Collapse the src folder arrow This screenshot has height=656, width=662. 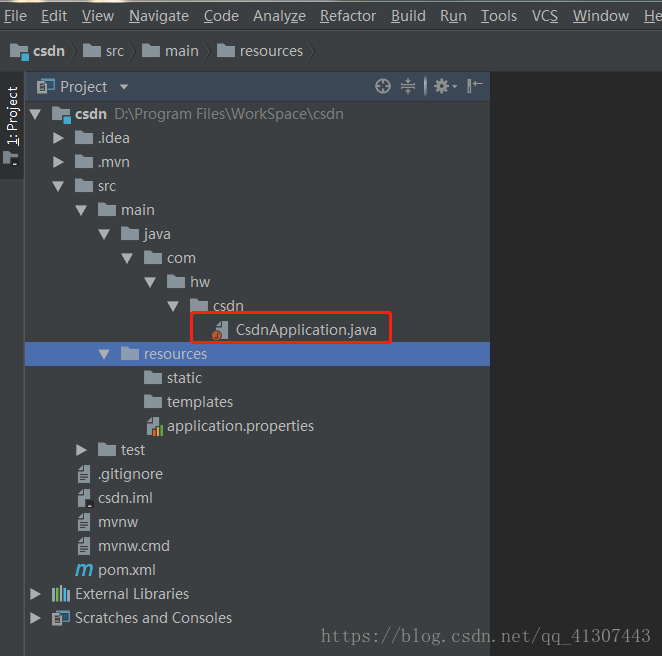point(58,186)
